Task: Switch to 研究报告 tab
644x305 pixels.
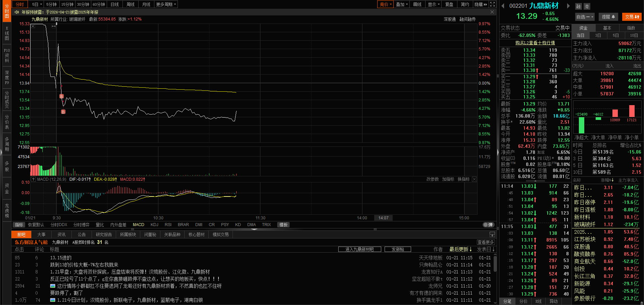Action: pyautogui.click(x=104, y=234)
